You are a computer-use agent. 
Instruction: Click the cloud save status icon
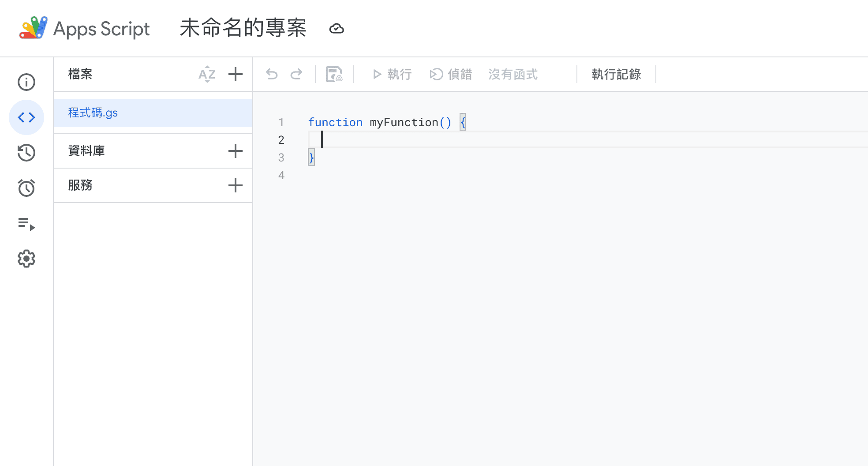(337, 29)
